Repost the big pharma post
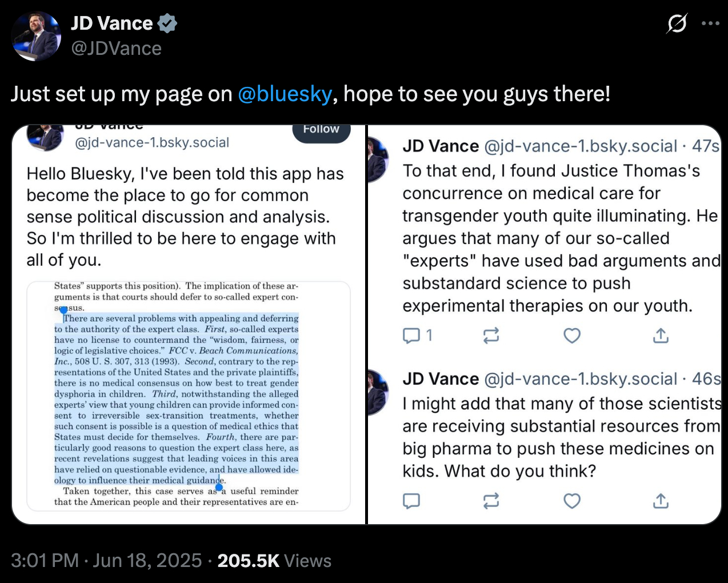Image resolution: width=728 pixels, height=583 pixels. (x=491, y=501)
